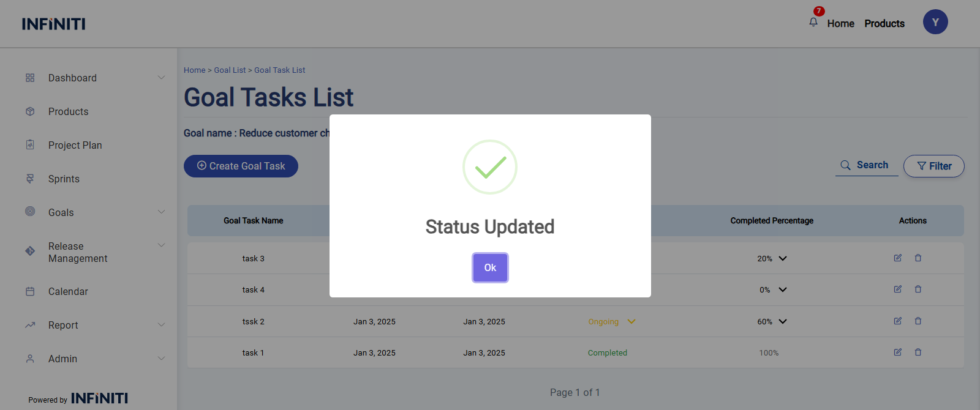
Task: Open the user profile avatar Y
Action: point(935,22)
